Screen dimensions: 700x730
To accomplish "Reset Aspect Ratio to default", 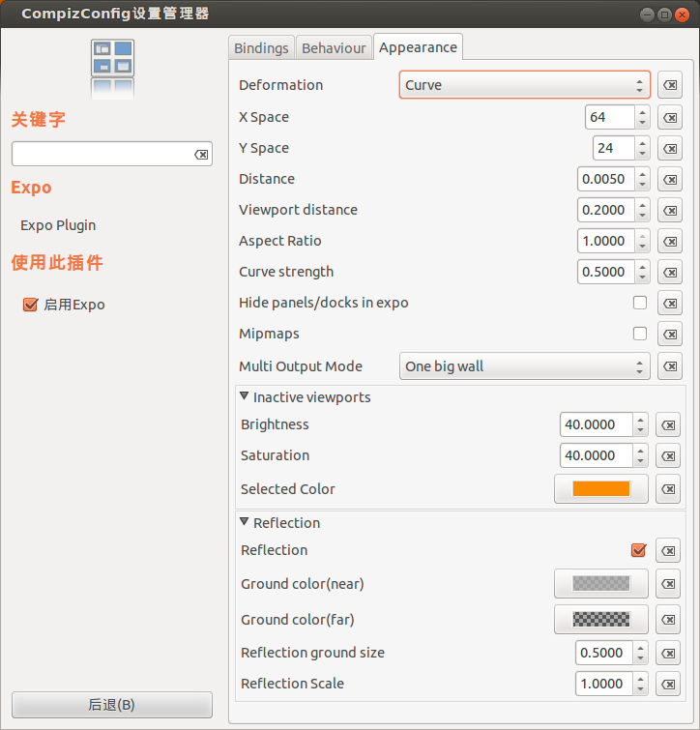I will [x=670, y=241].
